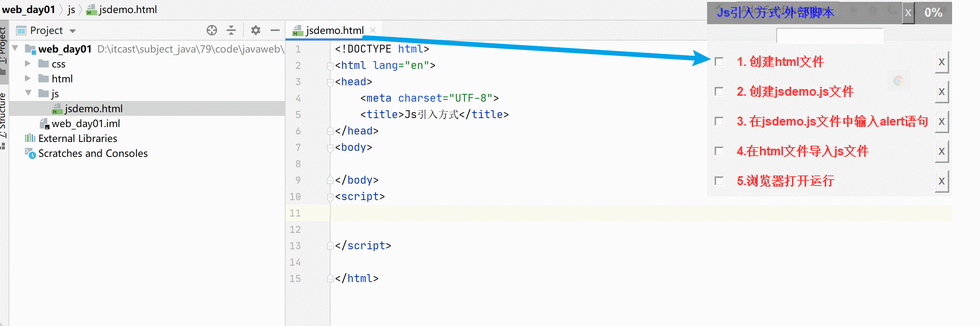Click the <!DOCTYPE html> line
The height and width of the screenshot is (326, 980).
pyautogui.click(x=382, y=49)
